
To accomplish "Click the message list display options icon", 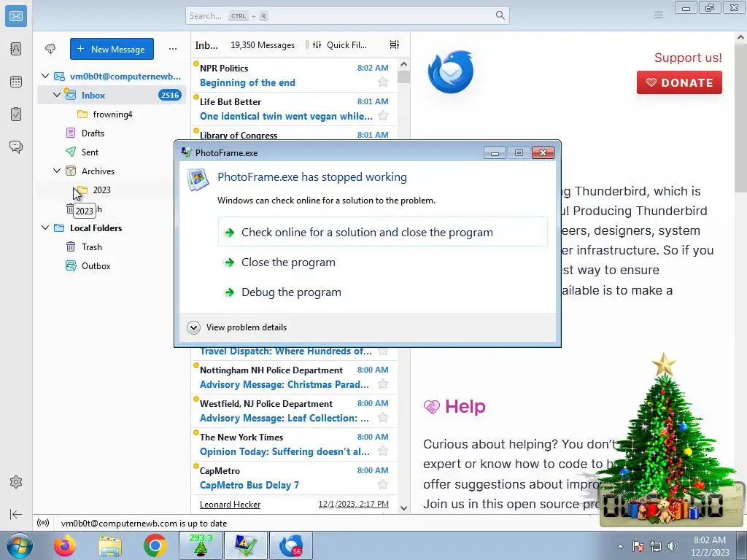I will tap(395, 44).
